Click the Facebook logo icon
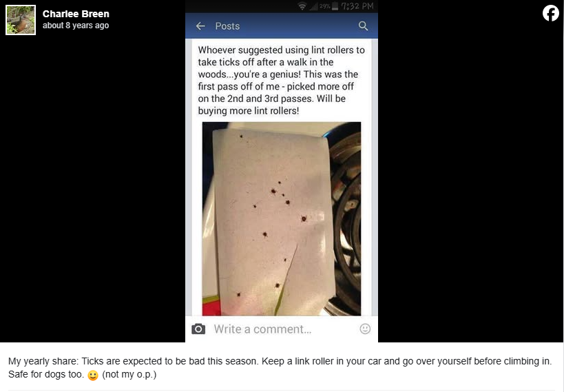564x392 pixels. click(x=550, y=13)
